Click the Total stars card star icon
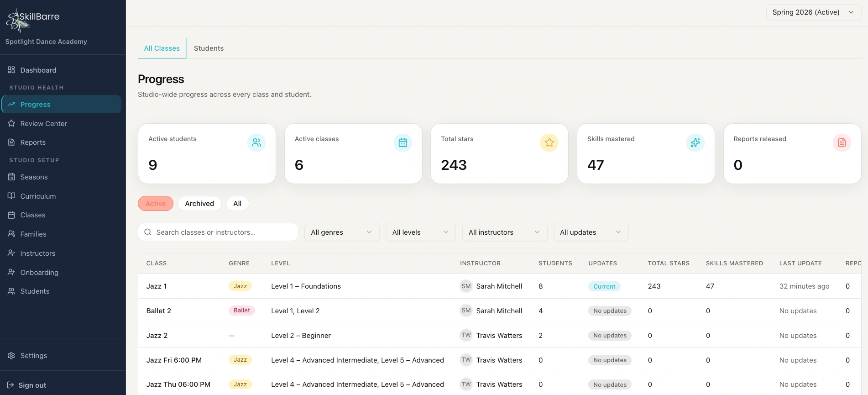868x395 pixels. (x=549, y=142)
